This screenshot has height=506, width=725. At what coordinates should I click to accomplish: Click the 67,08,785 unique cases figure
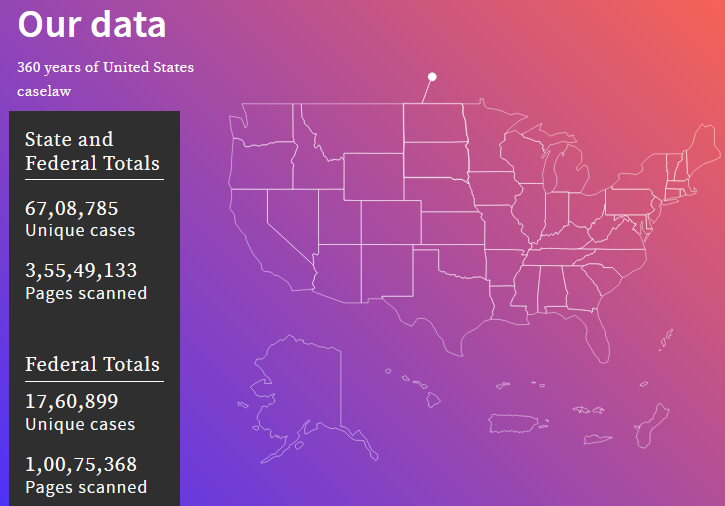pyautogui.click(x=72, y=209)
